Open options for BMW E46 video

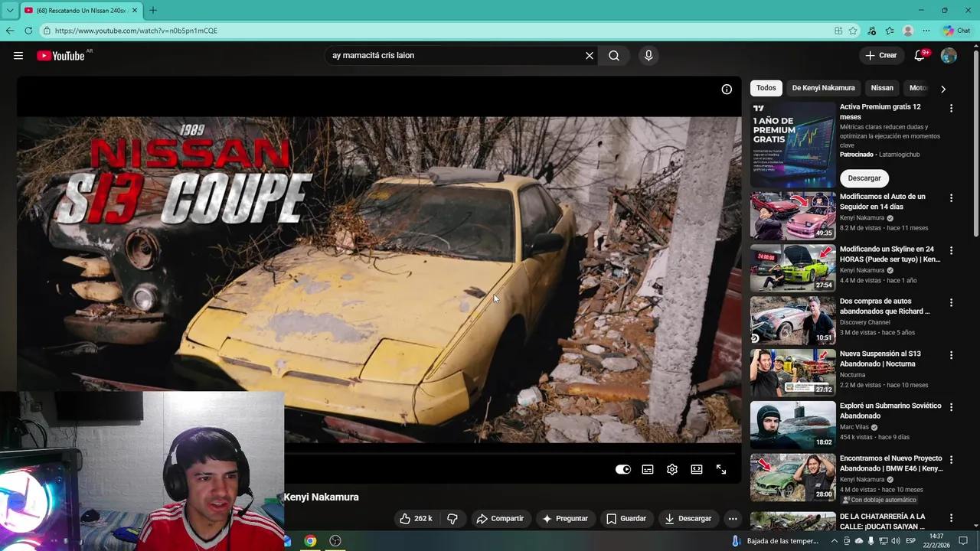click(x=951, y=460)
